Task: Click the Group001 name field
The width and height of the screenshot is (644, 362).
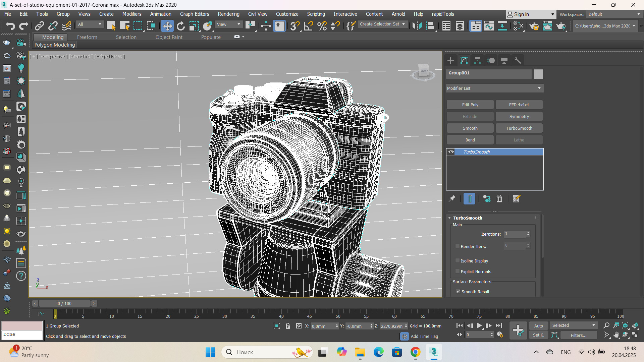Action: click(x=489, y=73)
